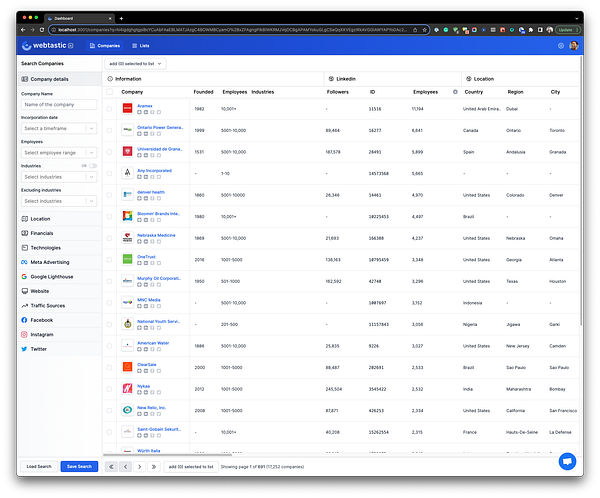Click the Aramex company logo
Image resolution: width=600 pixels, height=498 pixels.
(x=127, y=109)
